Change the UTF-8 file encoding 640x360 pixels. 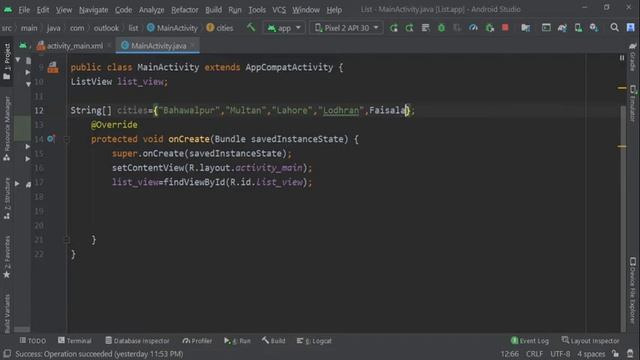tap(560, 353)
